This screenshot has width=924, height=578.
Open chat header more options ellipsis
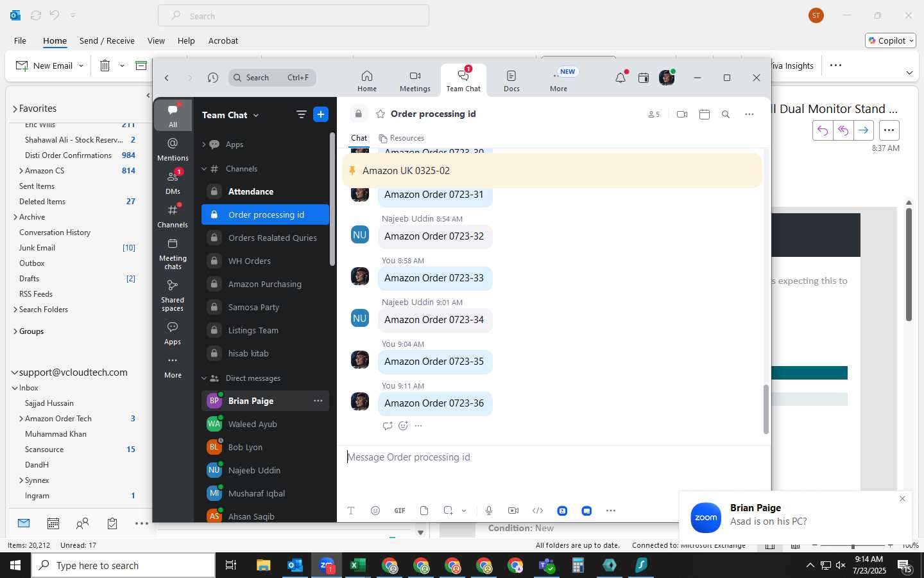coord(749,114)
